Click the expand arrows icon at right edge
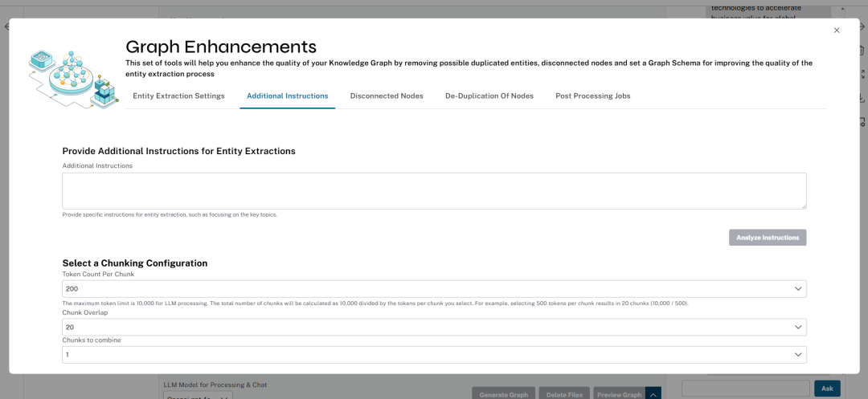Viewport: 868px width, 399px height. 862,74
